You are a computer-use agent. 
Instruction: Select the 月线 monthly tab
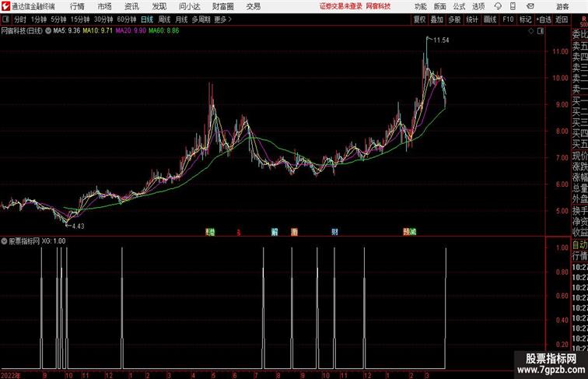(181, 19)
